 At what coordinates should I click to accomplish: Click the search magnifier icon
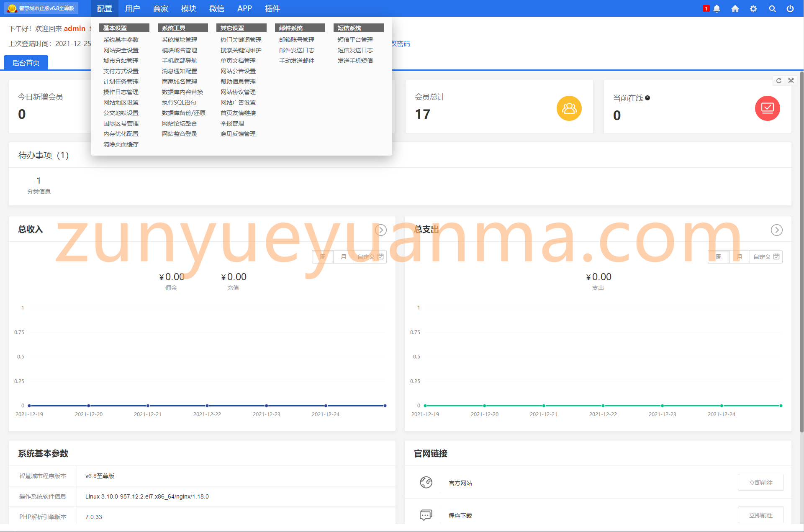[x=772, y=9]
